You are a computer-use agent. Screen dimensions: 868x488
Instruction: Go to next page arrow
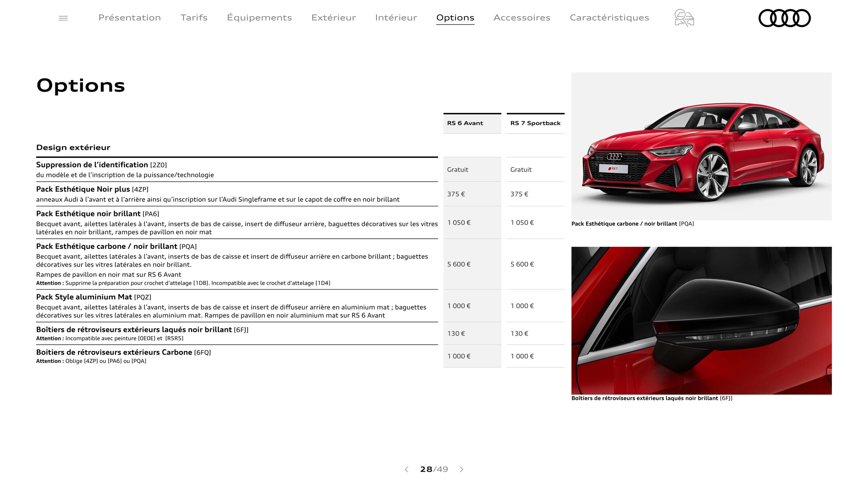pyautogui.click(x=461, y=469)
